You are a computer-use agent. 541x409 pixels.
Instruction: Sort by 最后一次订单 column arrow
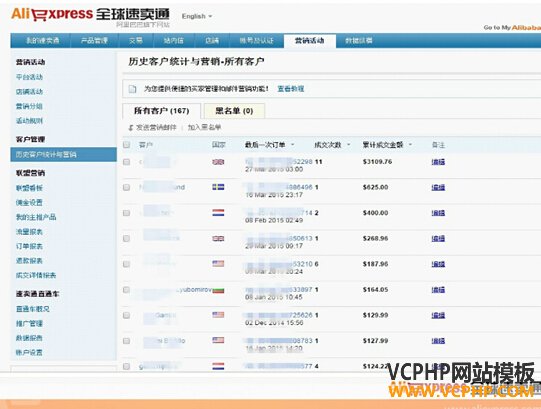[293, 145]
